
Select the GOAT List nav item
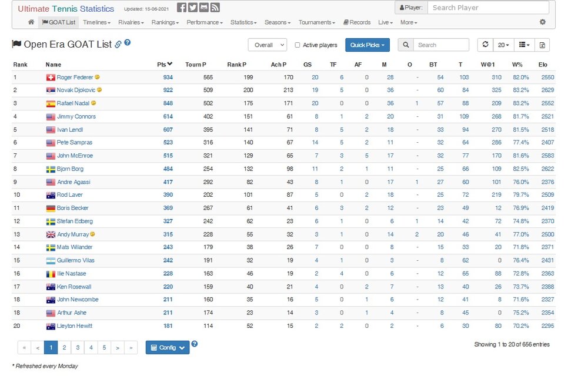tap(59, 22)
